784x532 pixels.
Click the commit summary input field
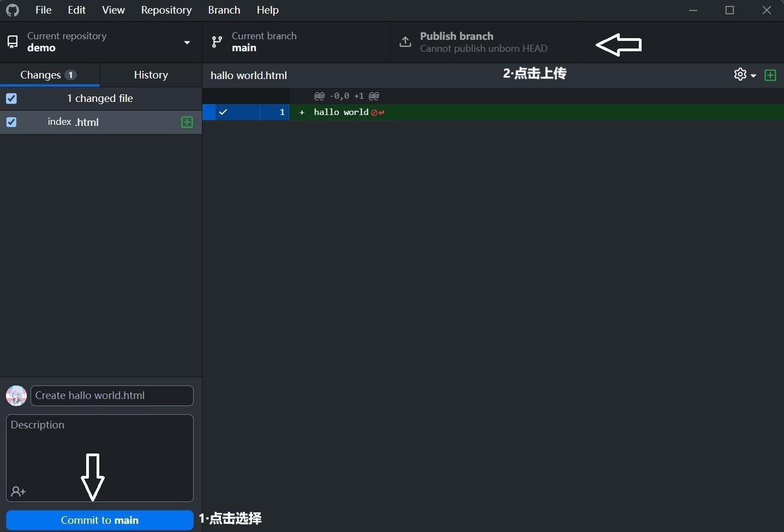click(x=112, y=396)
